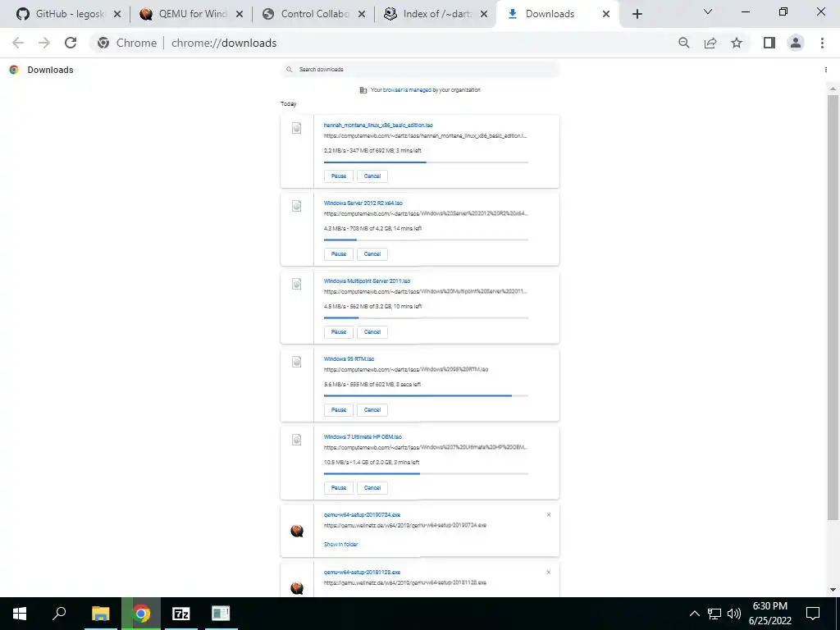
Task: Open the zoom magnifier icon in address bar
Action: click(x=683, y=43)
